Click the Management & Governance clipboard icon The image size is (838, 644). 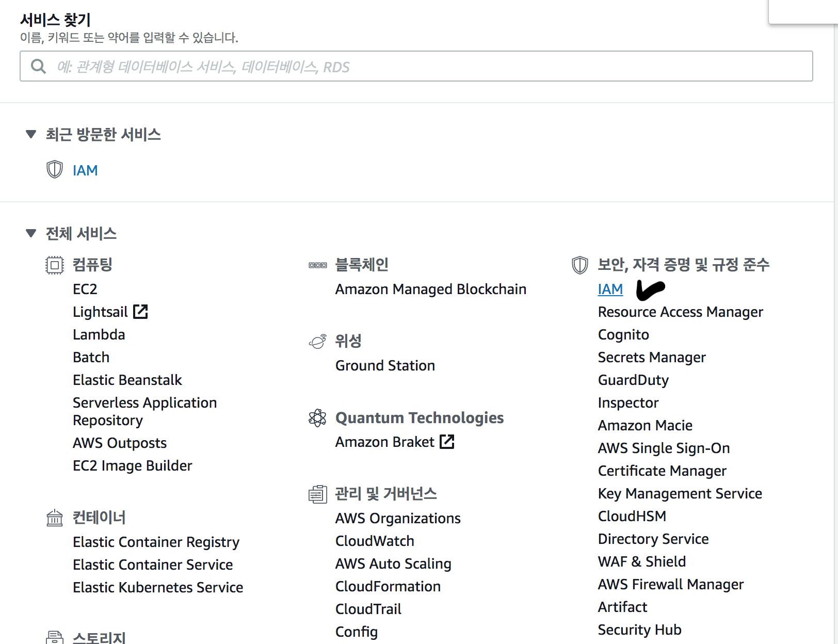click(318, 494)
